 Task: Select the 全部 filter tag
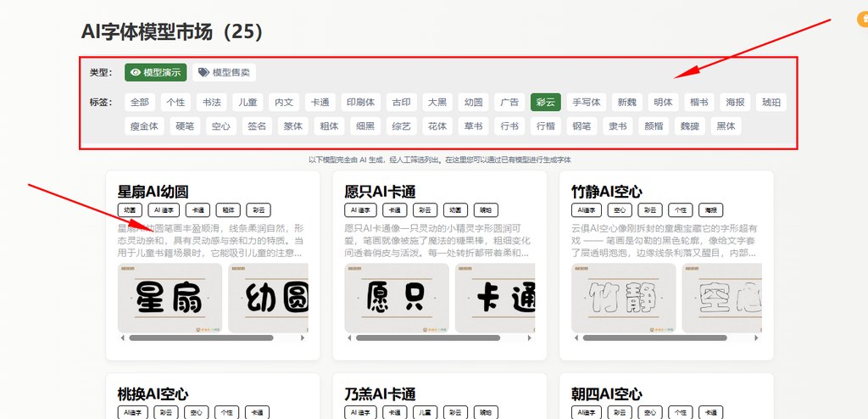point(140,102)
